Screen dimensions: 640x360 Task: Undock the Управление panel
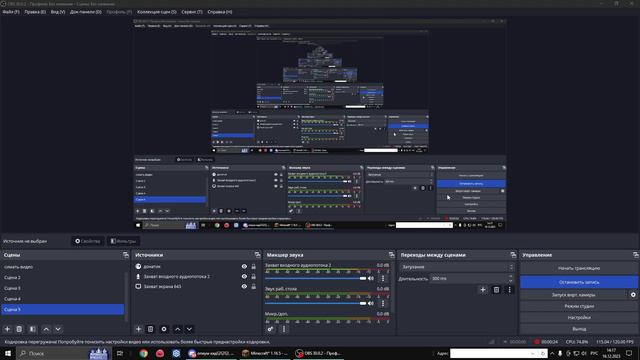(636, 255)
